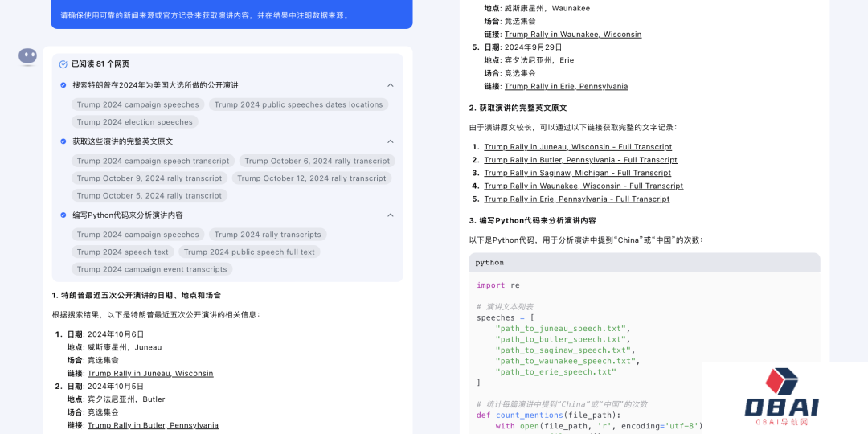Screen dimensions: 868x434
Task: Click the '已阅读 81 个网页' checkmark icon
Action: [63, 64]
